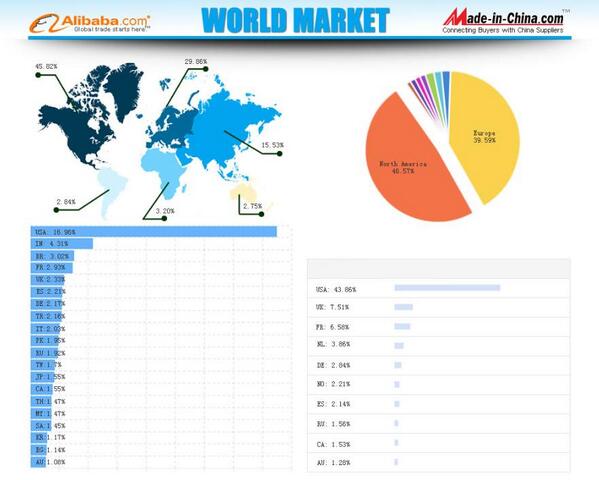This screenshot has width=599, height=480.
Task: Click the ES 2.14% table row label
Action: [x=333, y=404]
